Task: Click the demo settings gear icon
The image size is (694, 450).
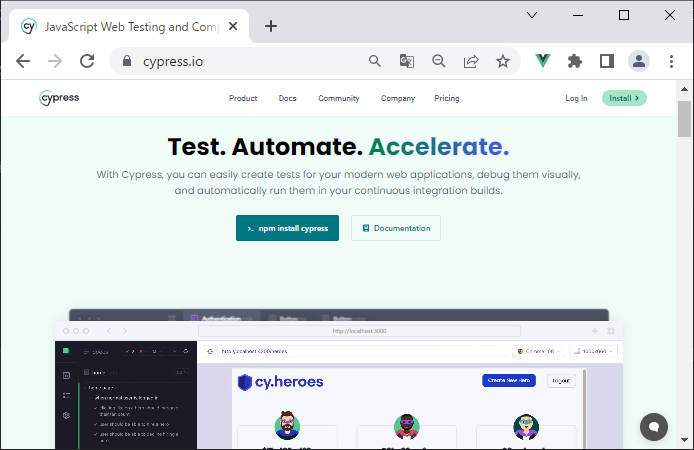Action: [66, 415]
